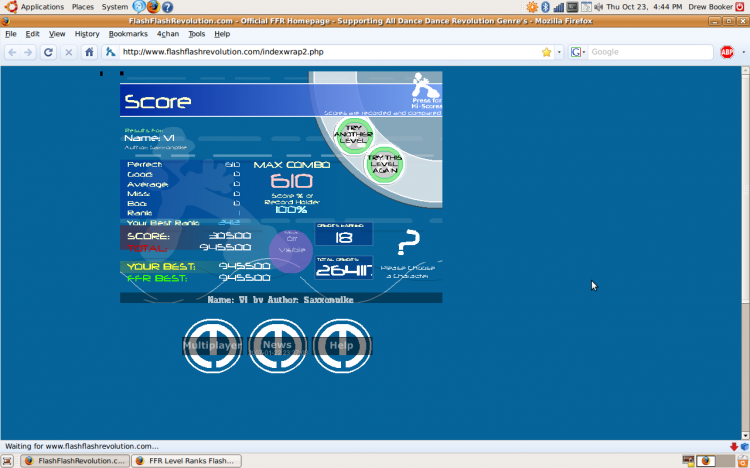Click the Try Another Level button

pos(353,133)
